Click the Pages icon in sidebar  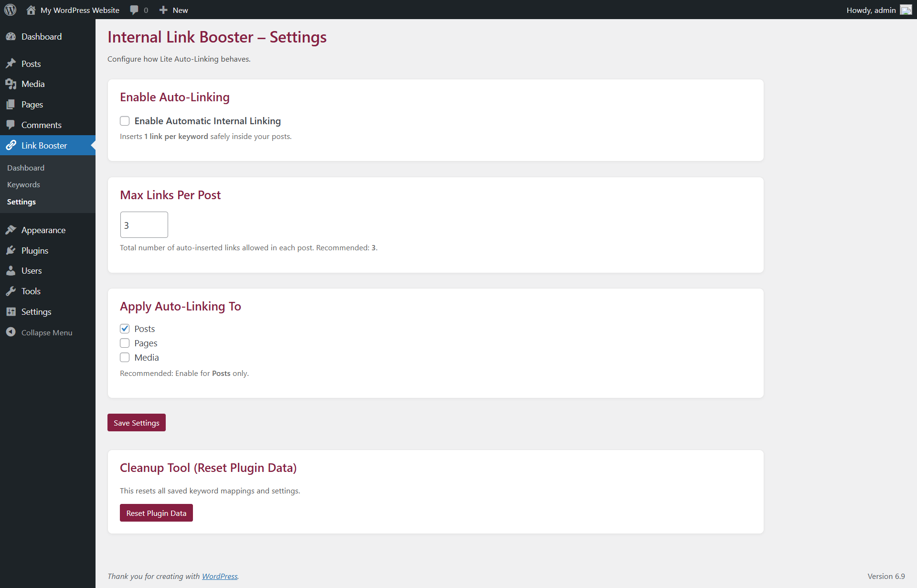[x=11, y=104]
